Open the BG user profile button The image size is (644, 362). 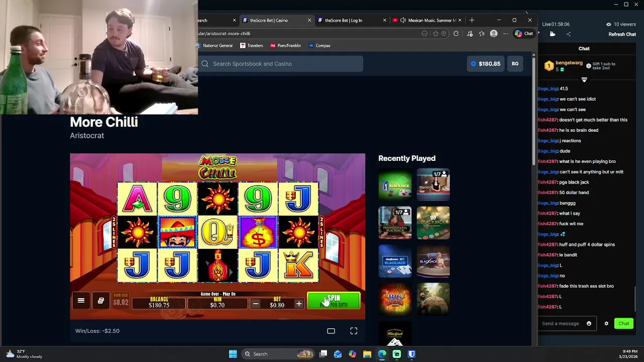(x=515, y=64)
